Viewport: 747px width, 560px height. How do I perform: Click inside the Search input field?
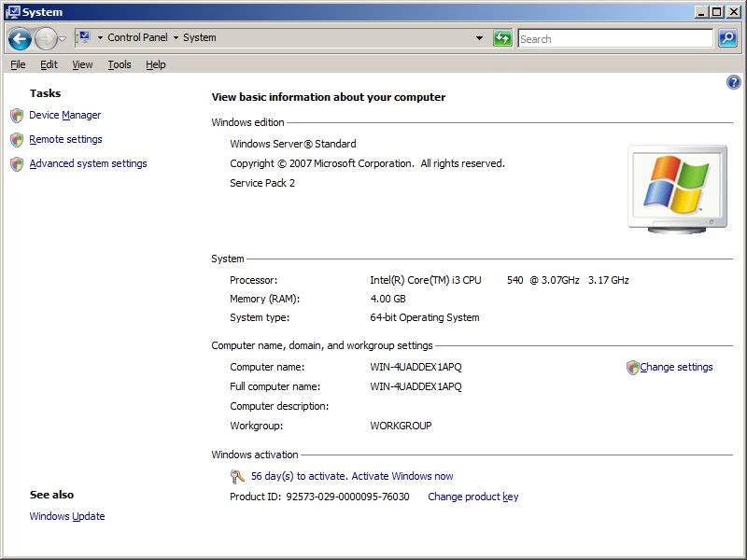tap(615, 38)
